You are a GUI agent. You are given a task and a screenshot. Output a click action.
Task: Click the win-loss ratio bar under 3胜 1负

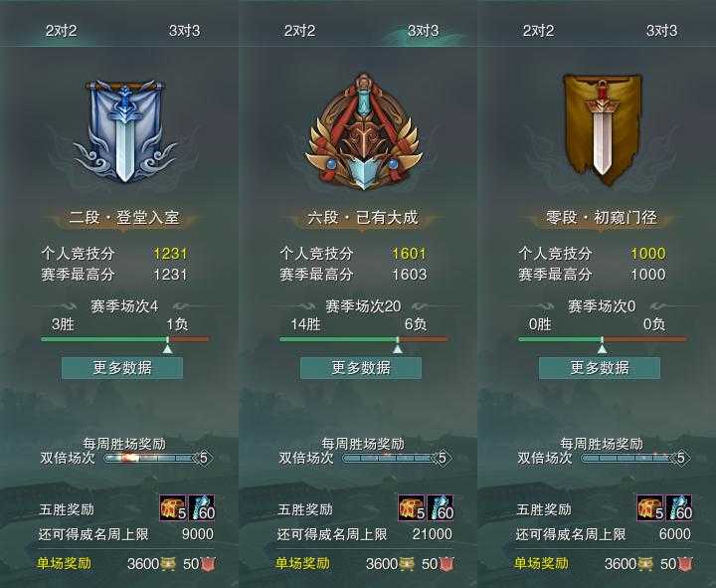click(124, 339)
